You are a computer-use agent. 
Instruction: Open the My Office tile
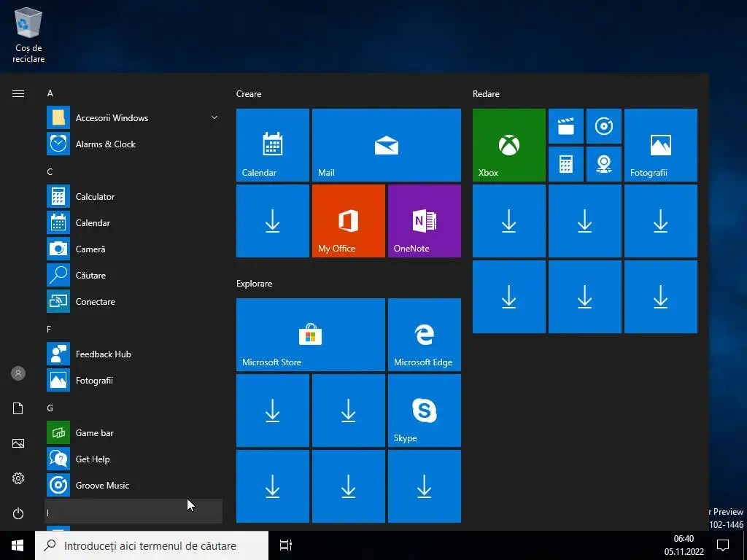(348, 221)
